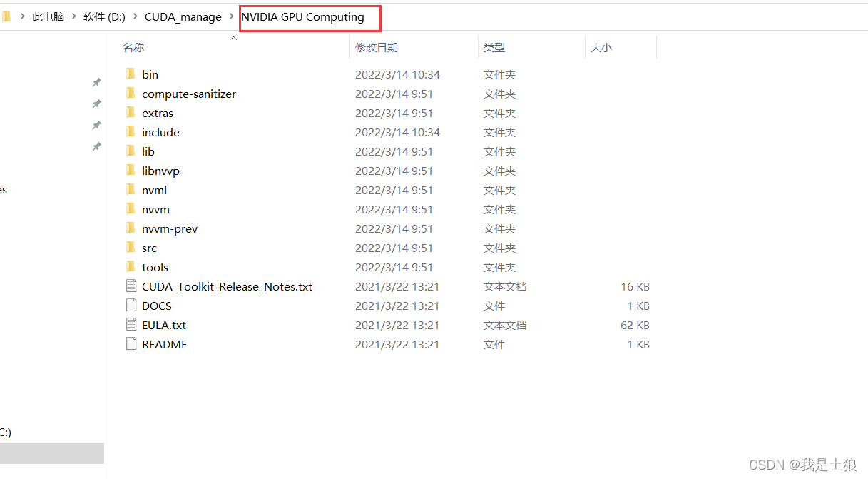This screenshot has height=479, width=868.
Task: Select the README file icon
Action: (x=131, y=344)
